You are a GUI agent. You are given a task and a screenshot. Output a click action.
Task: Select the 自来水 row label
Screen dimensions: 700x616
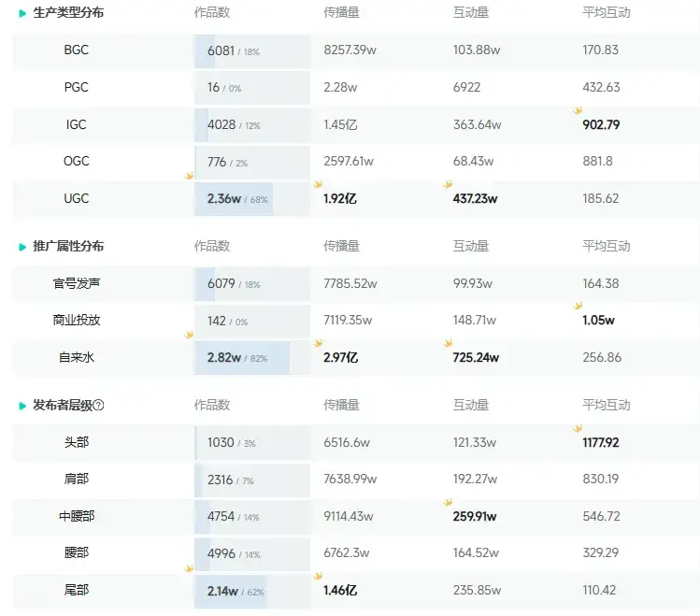(x=77, y=358)
